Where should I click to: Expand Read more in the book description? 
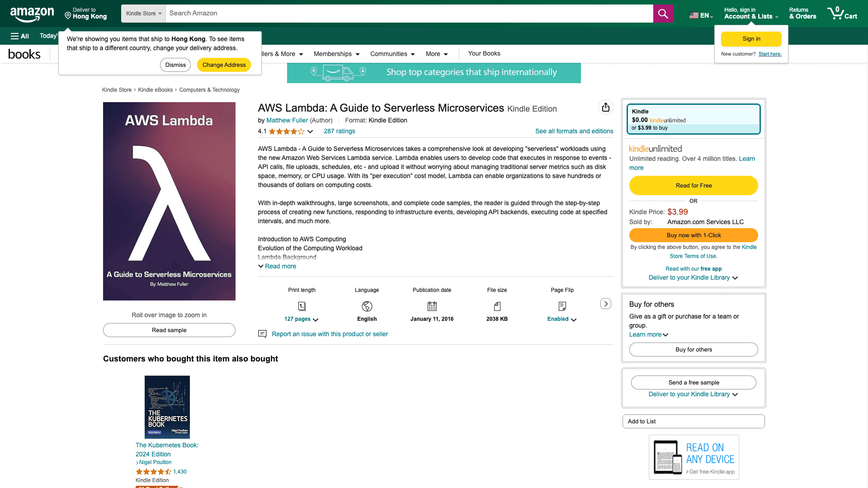[277, 266]
